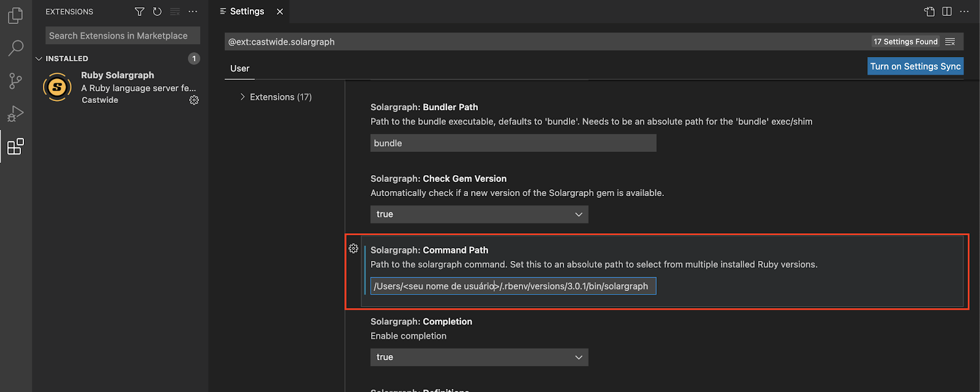Split the editor right
The height and width of the screenshot is (392, 980).
(x=947, y=12)
